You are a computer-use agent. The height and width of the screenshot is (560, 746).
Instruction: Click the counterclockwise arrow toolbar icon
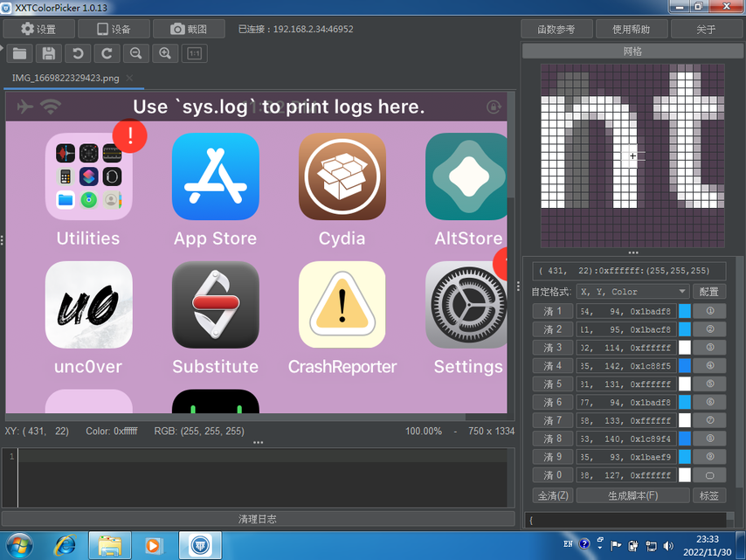tap(78, 53)
